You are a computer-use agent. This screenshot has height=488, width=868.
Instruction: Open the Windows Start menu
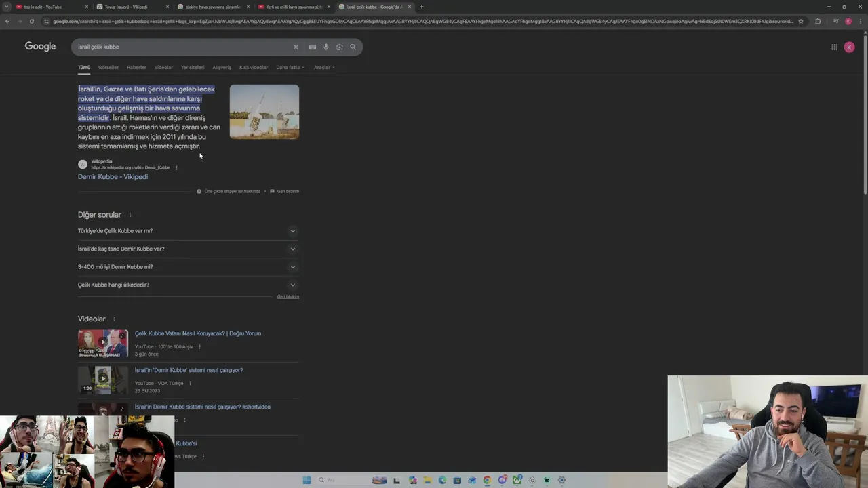(307, 480)
